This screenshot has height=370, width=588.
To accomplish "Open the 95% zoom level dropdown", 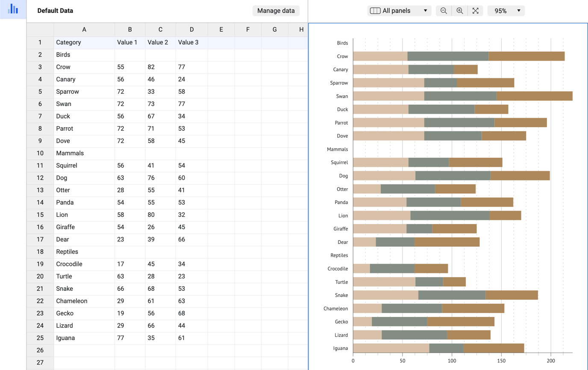I will point(506,11).
